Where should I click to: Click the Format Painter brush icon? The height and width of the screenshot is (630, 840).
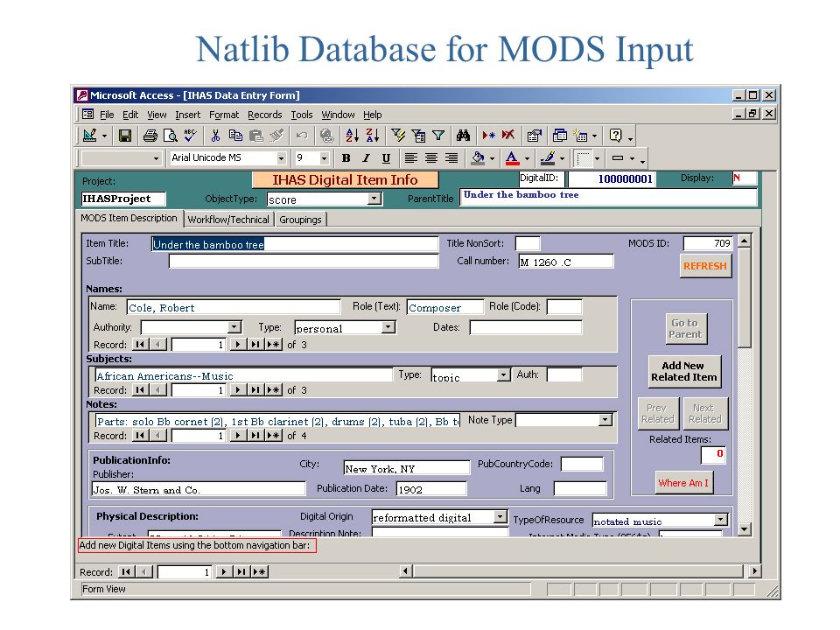point(276,136)
